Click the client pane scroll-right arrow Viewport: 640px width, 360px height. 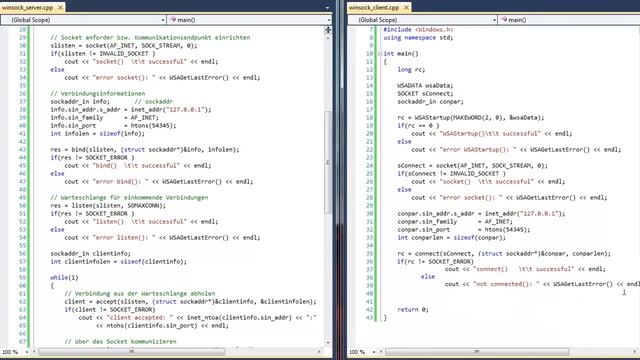(635, 351)
